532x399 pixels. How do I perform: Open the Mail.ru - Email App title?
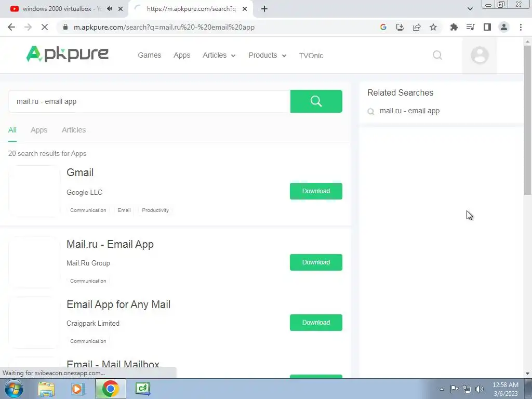click(110, 244)
